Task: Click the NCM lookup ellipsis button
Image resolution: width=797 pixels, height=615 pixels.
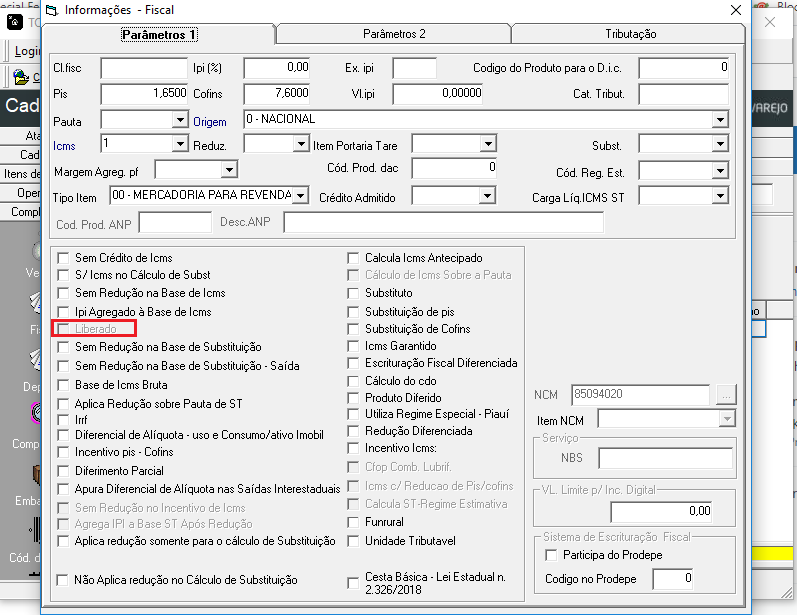Action: [726, 394]
